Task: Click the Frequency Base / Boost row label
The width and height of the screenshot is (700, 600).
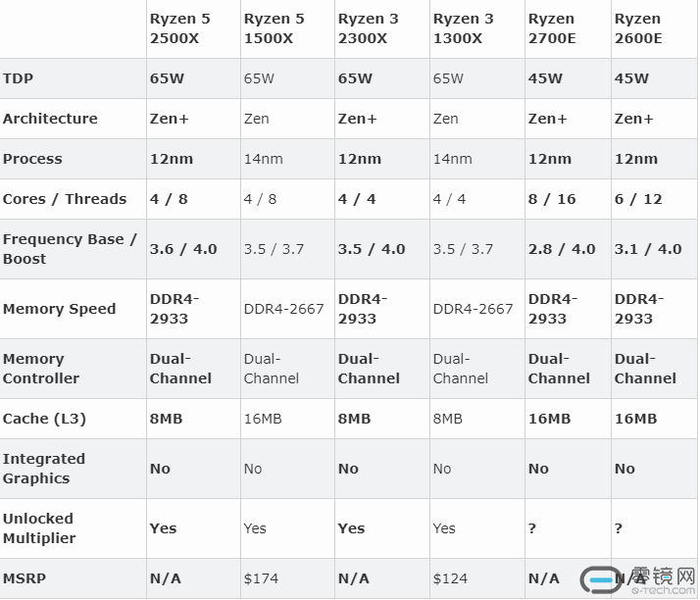Action: (70, 249)
